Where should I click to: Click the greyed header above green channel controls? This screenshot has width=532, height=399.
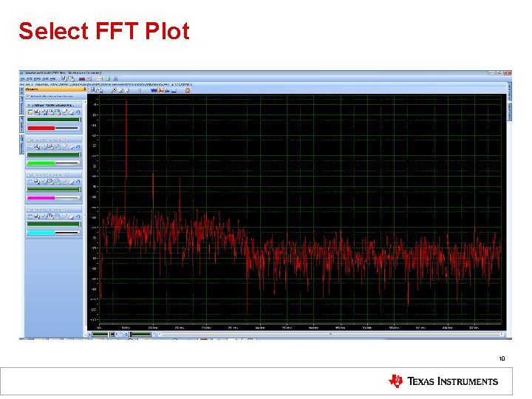(54, 140)
